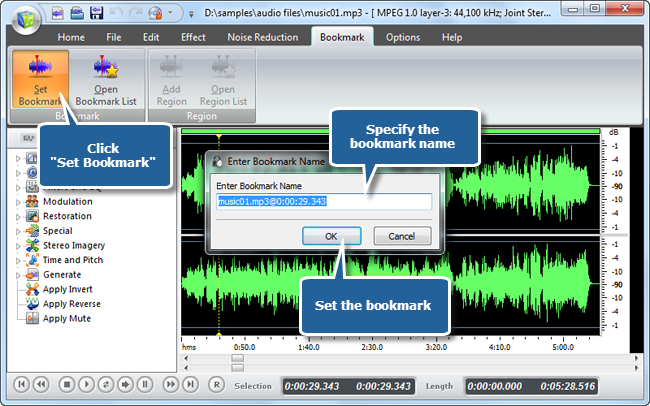Screen dimensions: 650x406
Task: Expand the Time and Pitch node
Action: pyautogui.click(x=18, y=261)
